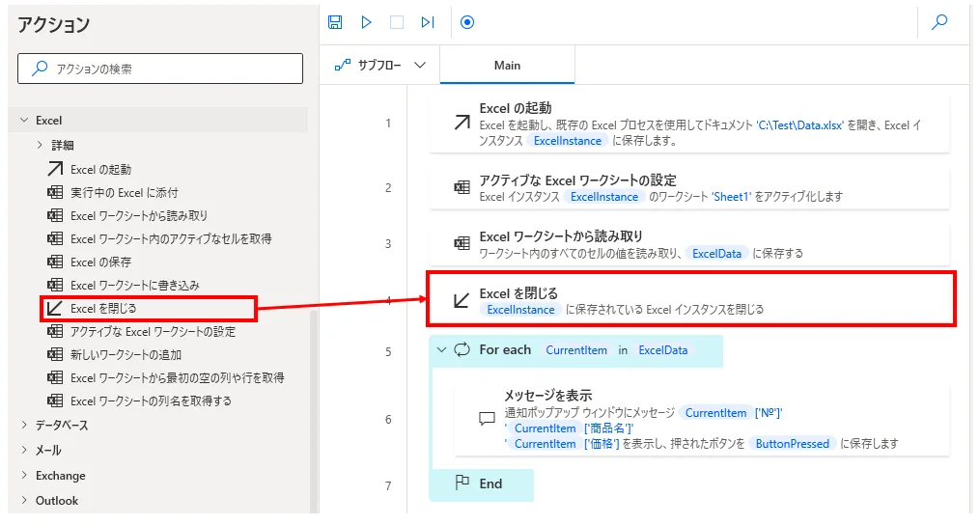The height and width of the screenshot is (525, 980).
Task: Open the flow search magnifier icon
Action: [x=938, y=22]
